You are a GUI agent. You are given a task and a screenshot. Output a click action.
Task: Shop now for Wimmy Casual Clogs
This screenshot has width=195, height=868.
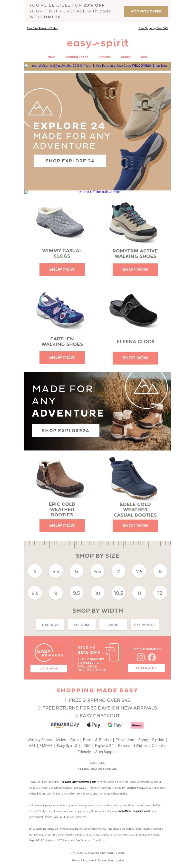62,269
